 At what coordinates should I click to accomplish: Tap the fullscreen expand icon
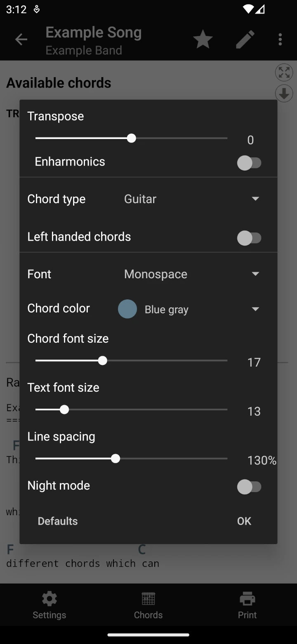click(x=284, y=73)
